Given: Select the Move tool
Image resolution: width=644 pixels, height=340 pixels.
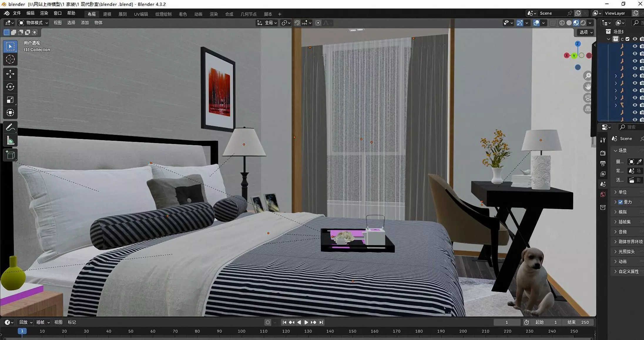Looking at the screenshot, I should point(10,74).
